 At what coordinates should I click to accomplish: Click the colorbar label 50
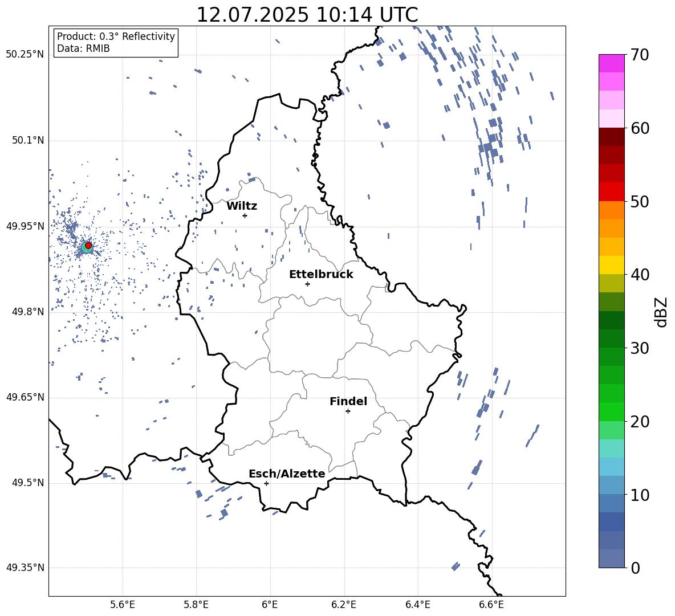coord(640,201)
